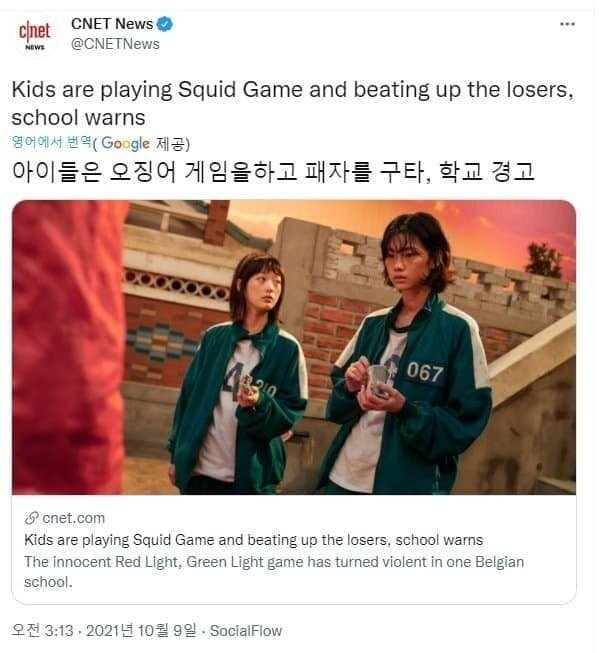Click the tweet timestamp 오전 3:13
The width and height of the screenshot is (603, 653).
coord(42,631)
